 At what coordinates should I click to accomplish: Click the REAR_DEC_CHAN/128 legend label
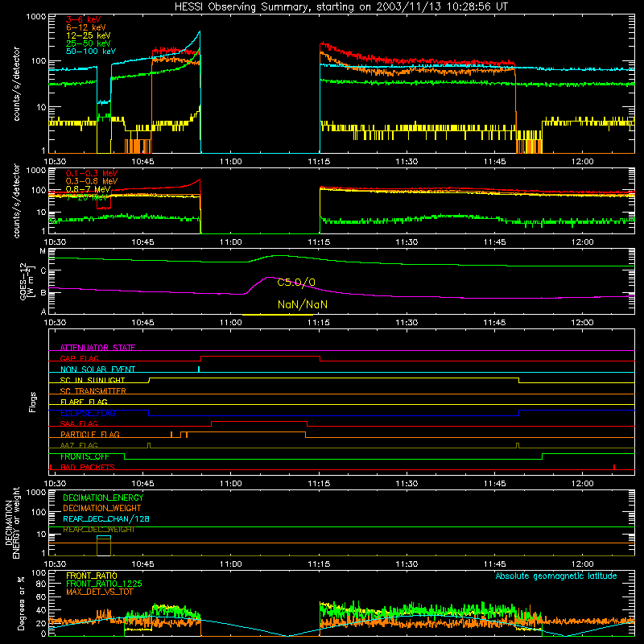tap(106, 518)
